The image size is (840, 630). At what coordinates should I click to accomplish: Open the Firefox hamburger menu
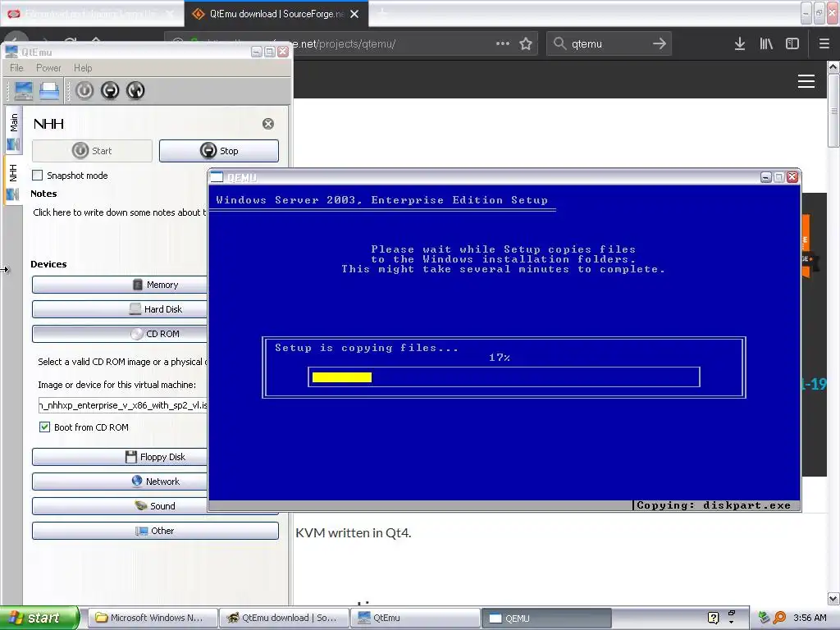[824, 43]
